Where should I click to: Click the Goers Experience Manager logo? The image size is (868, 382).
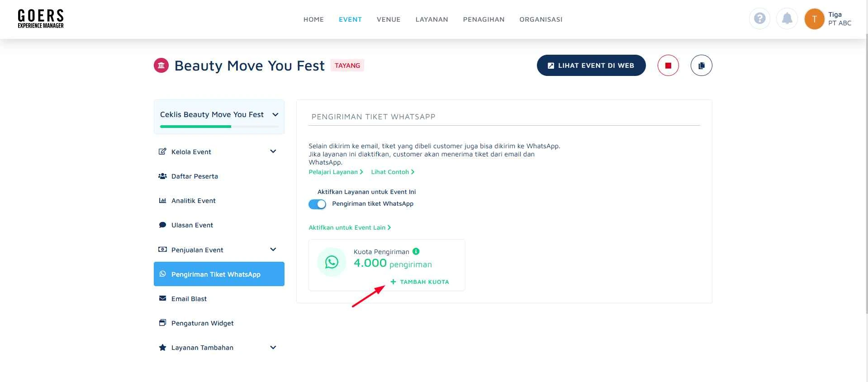41,19
